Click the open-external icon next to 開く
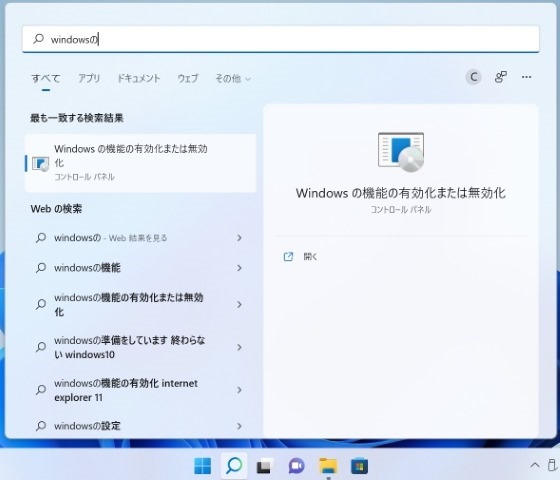This screenshot has height=480, width=560. [x=288, y=256]
